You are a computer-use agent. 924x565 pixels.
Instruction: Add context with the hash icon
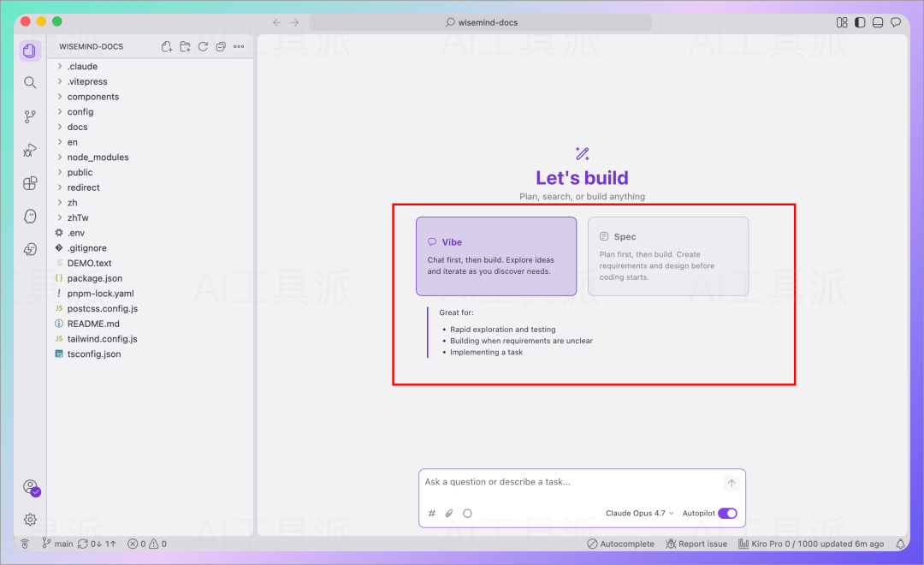pos(432,513)
